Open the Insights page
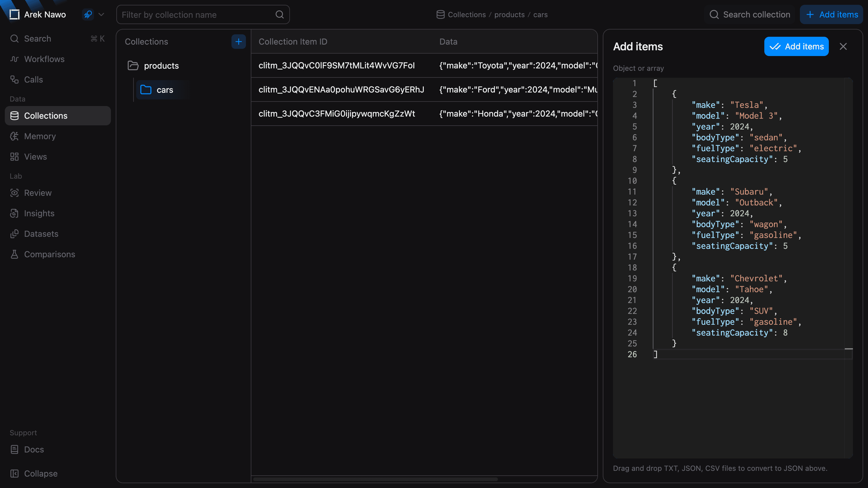The image size is (868, 488). (x=58, y=214)
